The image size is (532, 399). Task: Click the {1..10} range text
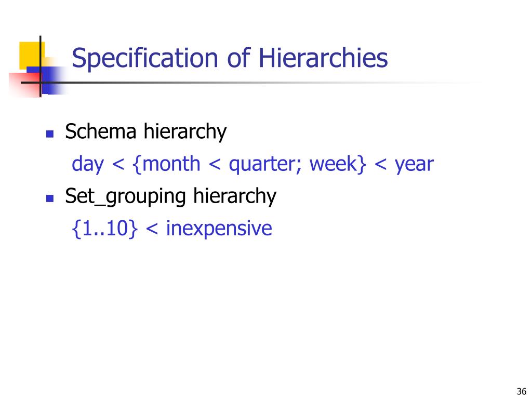coord(105,229)
